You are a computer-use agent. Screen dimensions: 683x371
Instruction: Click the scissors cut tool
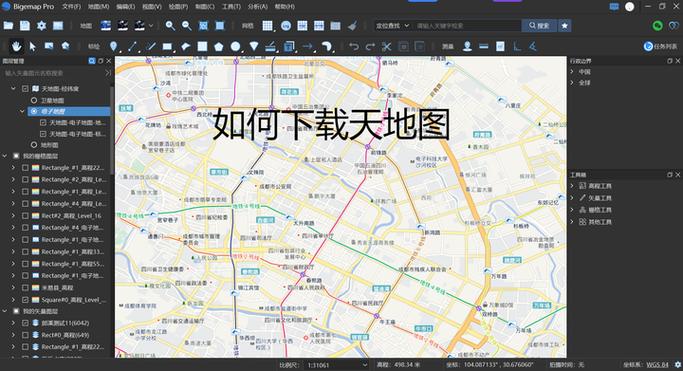[x=386, y=46]
